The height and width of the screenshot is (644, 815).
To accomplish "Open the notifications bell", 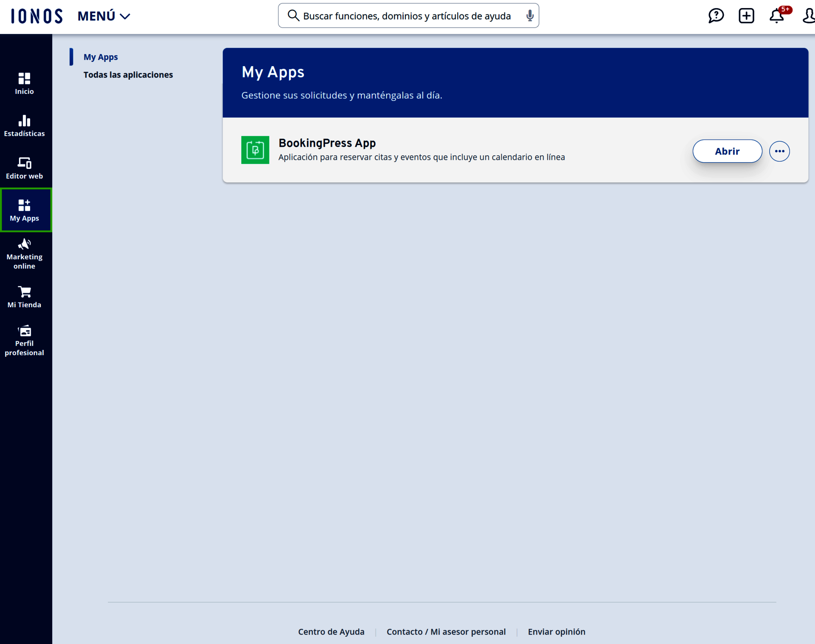I will [777, 16].
